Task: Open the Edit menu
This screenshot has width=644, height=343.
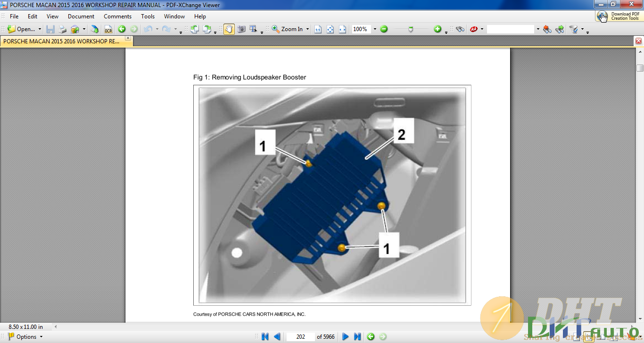Action: coord(33,16)
